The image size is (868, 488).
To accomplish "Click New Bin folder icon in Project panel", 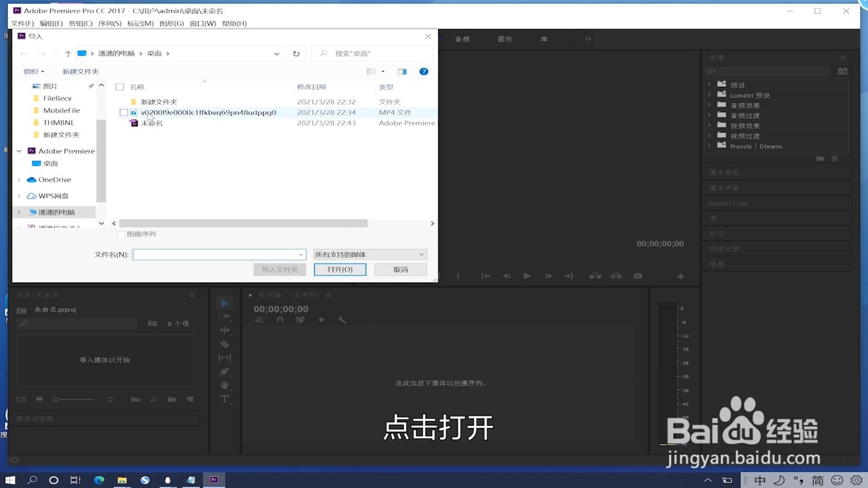I will [x=171, y=400].
